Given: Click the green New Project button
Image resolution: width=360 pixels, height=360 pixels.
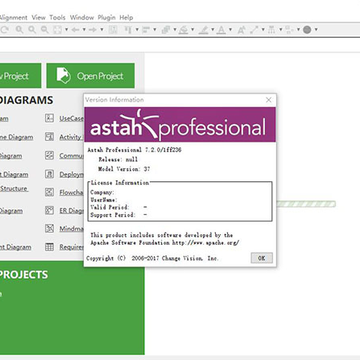Looking at the screenshot, I should click(x=20, y=76).
